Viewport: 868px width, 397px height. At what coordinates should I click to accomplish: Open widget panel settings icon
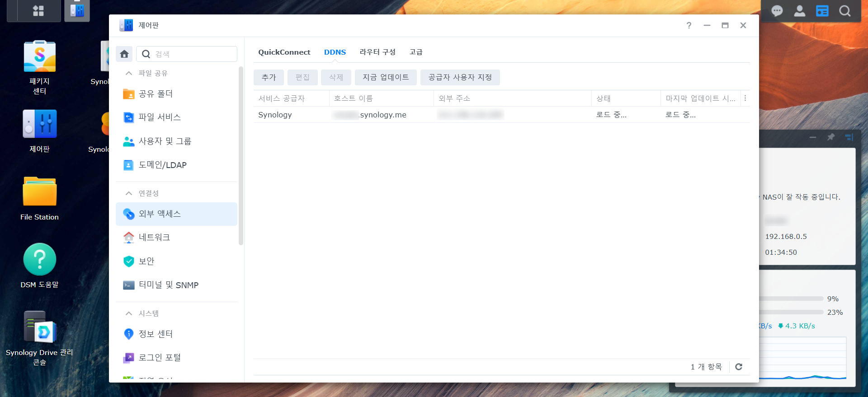pyautogui.click(x=849, y=137)
